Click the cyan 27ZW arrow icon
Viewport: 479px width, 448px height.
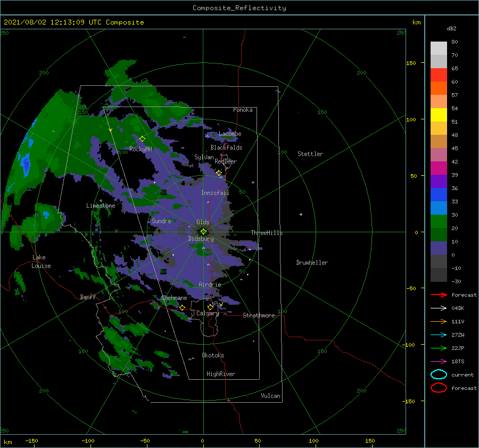click(439, 335)
